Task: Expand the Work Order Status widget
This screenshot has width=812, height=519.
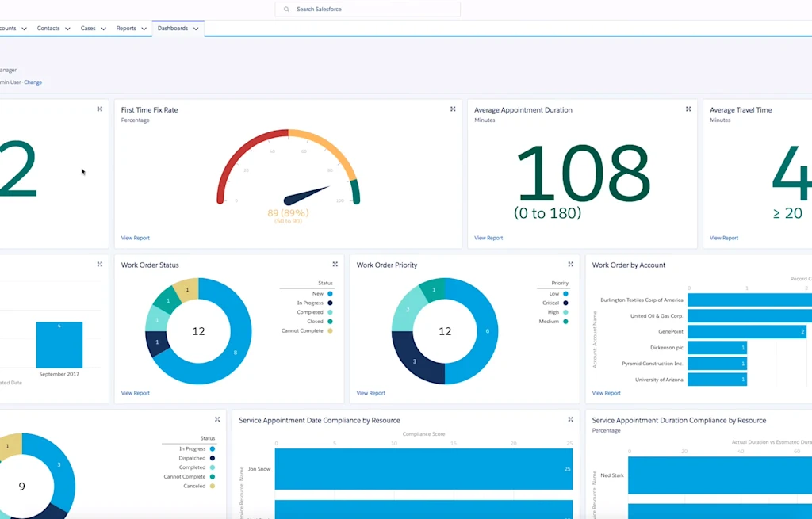Action: point(335,264)
